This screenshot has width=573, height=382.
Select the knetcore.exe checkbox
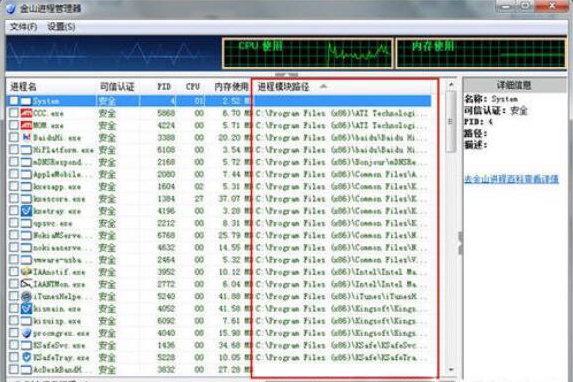coord(14,199)
